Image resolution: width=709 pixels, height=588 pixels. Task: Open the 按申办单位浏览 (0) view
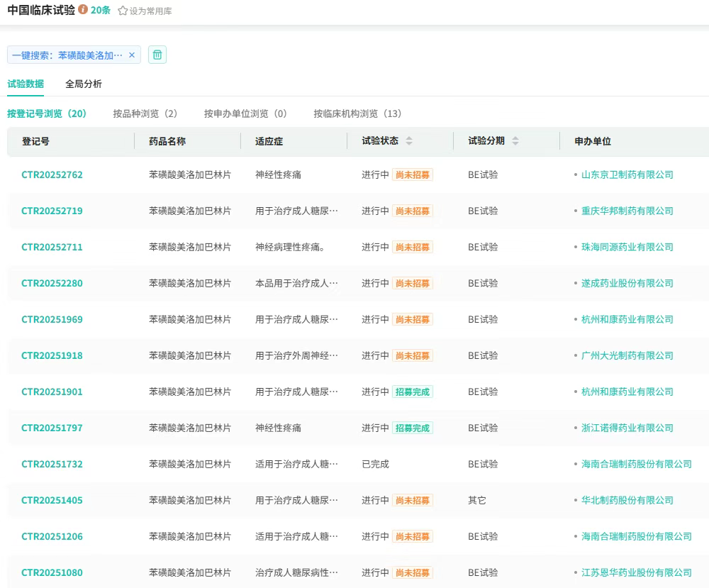(245, 113)
